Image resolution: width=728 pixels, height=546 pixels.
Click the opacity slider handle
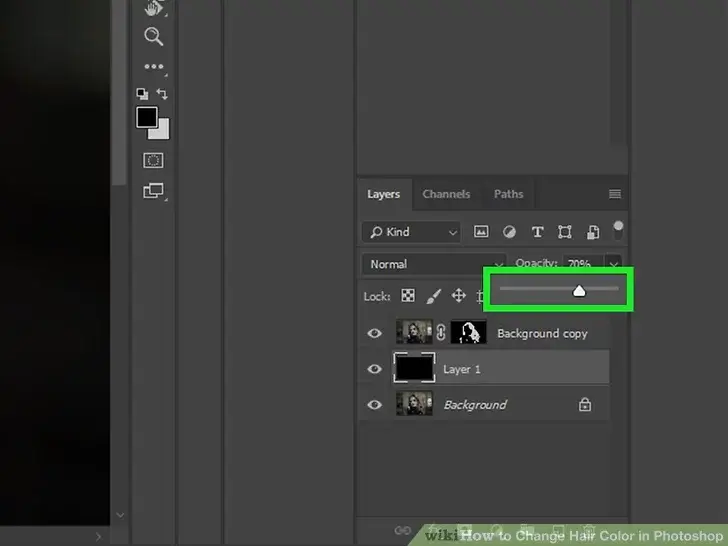pyautogui.click(x=579, y=291)
